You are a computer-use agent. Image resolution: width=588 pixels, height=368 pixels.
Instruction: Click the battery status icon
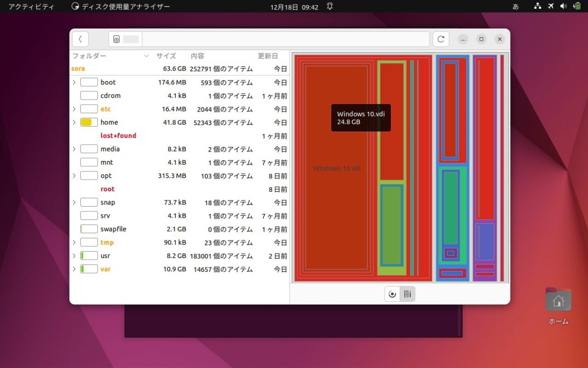point(577,6)
